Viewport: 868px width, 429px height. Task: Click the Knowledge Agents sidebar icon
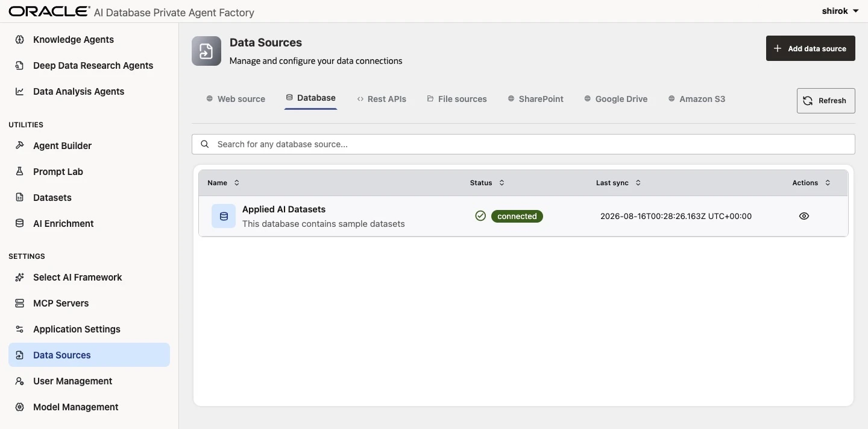pos(19,40)
